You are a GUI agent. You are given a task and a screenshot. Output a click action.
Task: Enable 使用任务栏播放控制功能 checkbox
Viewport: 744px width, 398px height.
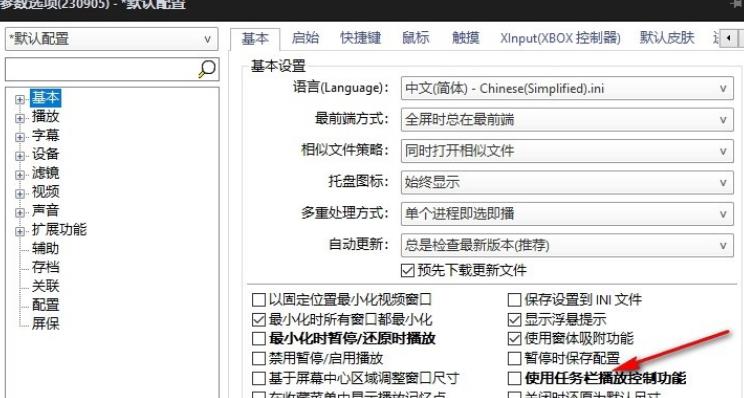tap(514, 378)
